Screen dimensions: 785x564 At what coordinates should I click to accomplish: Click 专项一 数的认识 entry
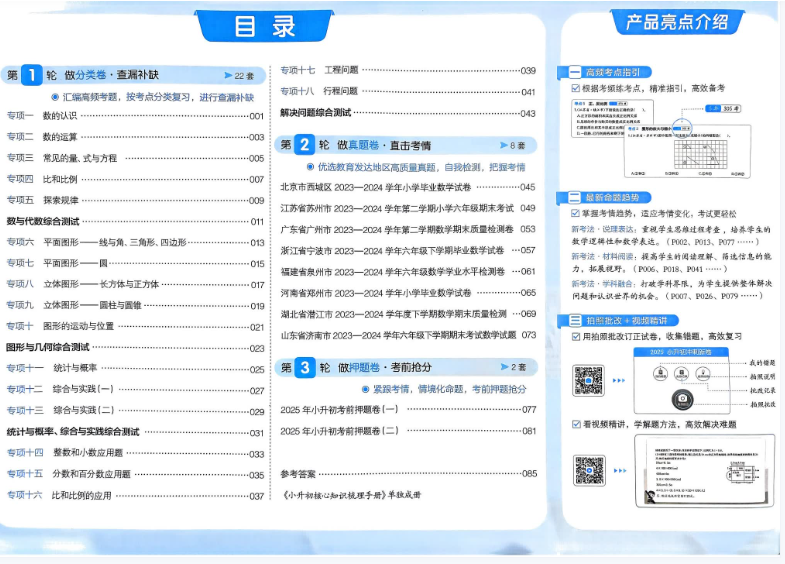(135, 116)
